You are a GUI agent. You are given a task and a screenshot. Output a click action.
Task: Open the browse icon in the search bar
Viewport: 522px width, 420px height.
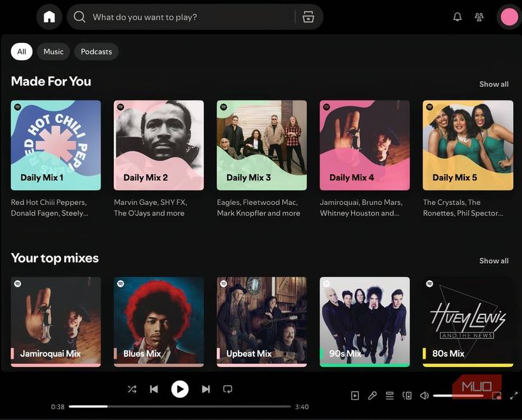pyautogui.click(x=308, y=16)
